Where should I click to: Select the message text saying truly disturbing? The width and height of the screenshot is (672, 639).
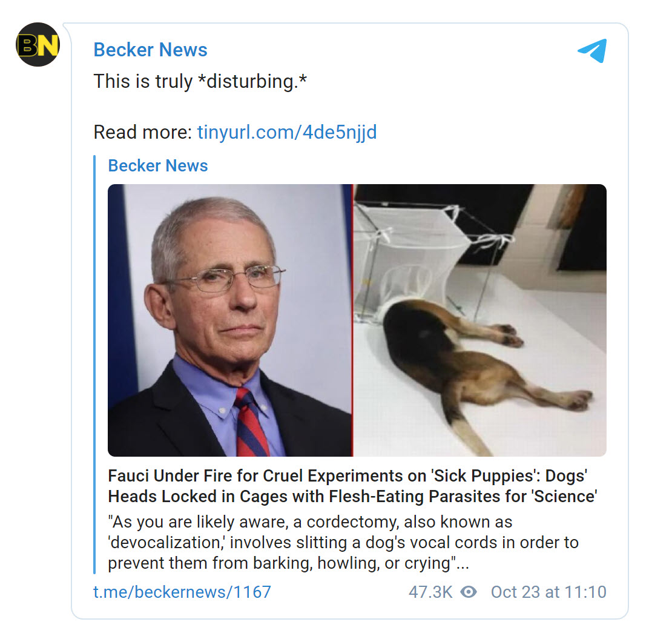(200, 81)
